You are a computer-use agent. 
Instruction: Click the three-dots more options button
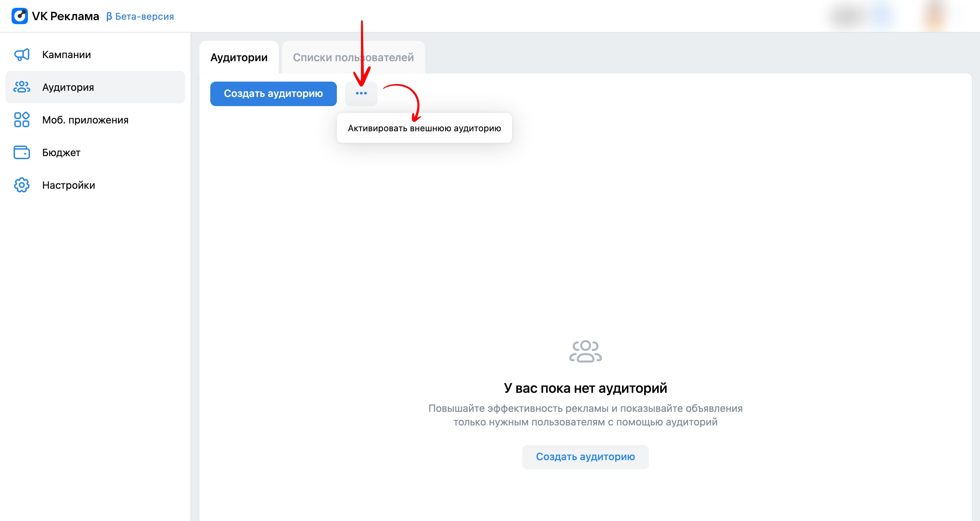coord(361,94)
